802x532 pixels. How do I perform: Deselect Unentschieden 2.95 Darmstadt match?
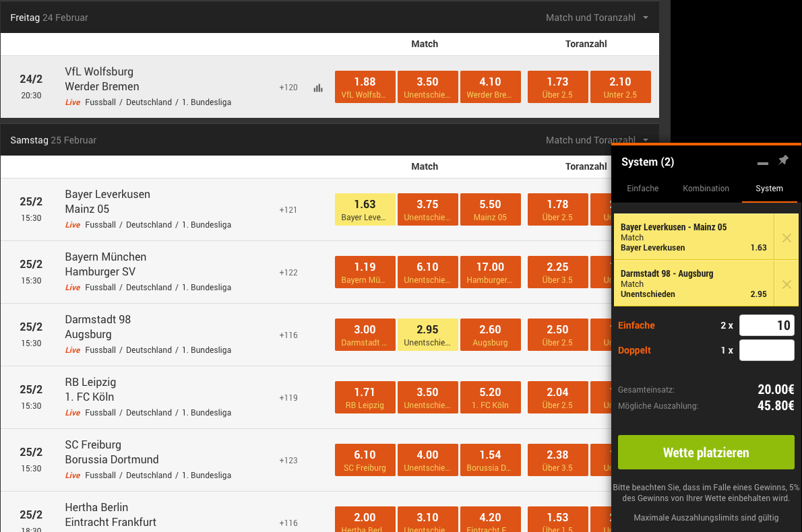[x=427, y=335]
